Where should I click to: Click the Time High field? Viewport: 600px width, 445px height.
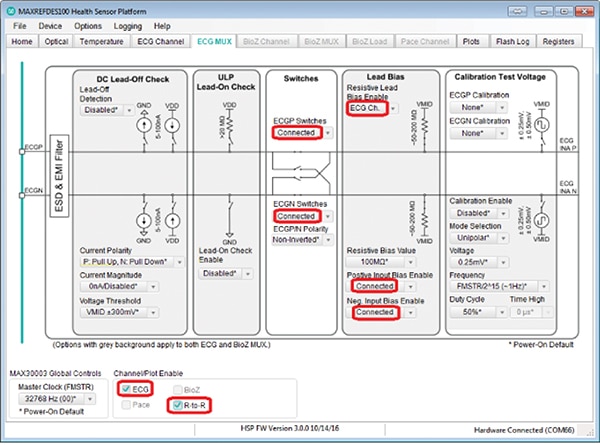tap(535, 312)
